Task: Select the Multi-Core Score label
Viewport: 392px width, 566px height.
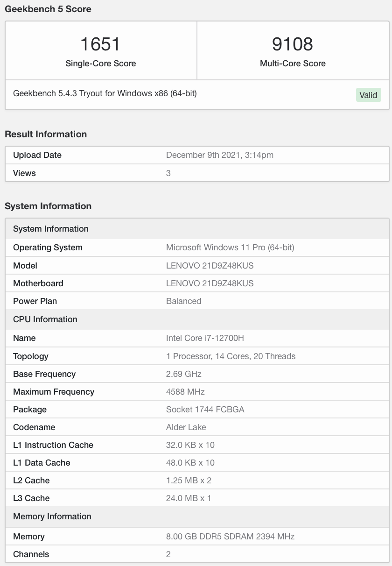Action: pyautogui.click(x=293, y=64)
